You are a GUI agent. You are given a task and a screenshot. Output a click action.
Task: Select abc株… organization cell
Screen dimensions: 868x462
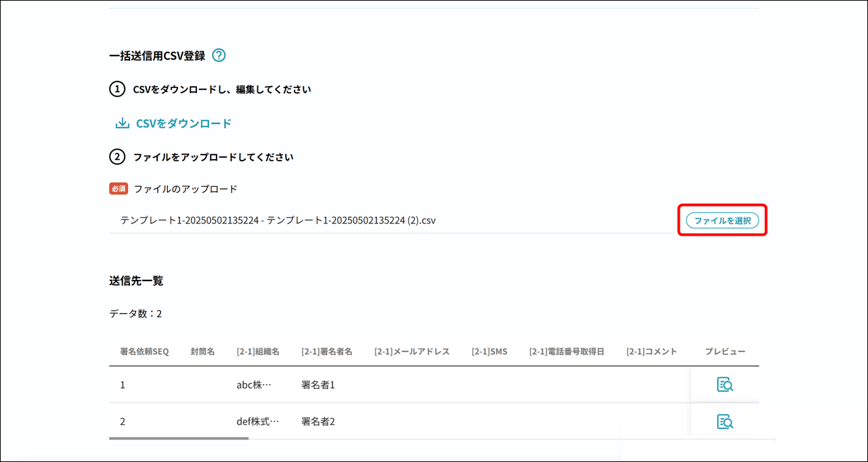click(254, 385)
